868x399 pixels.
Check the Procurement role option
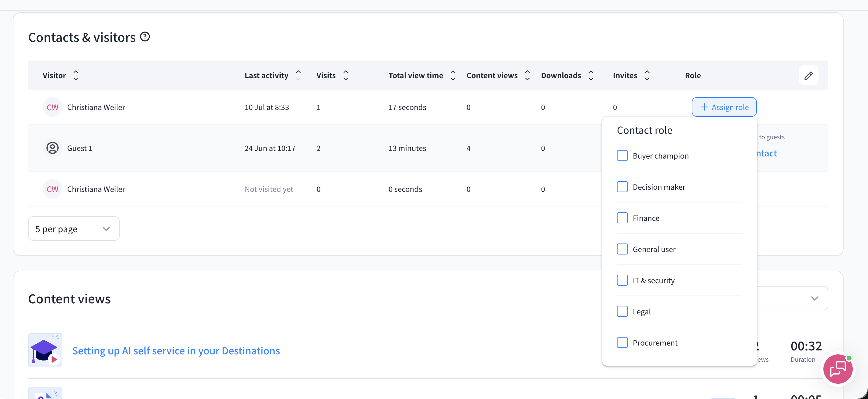coord(622,343)
